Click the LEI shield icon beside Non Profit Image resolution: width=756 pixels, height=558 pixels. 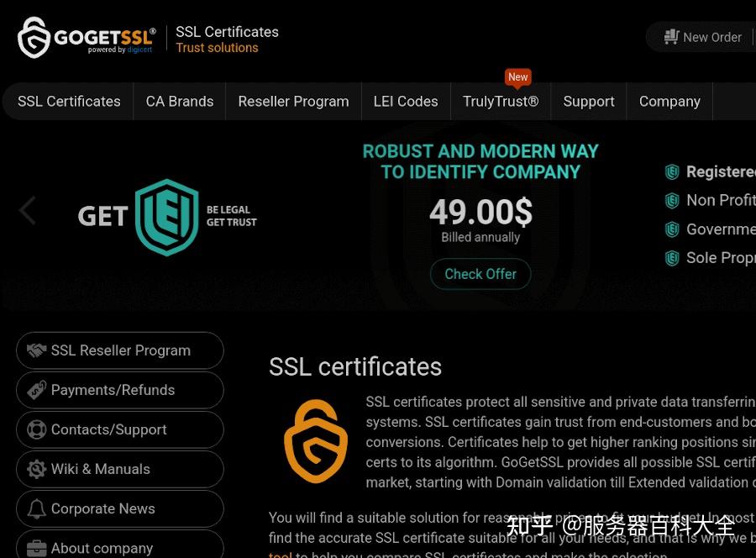[673, 200]
